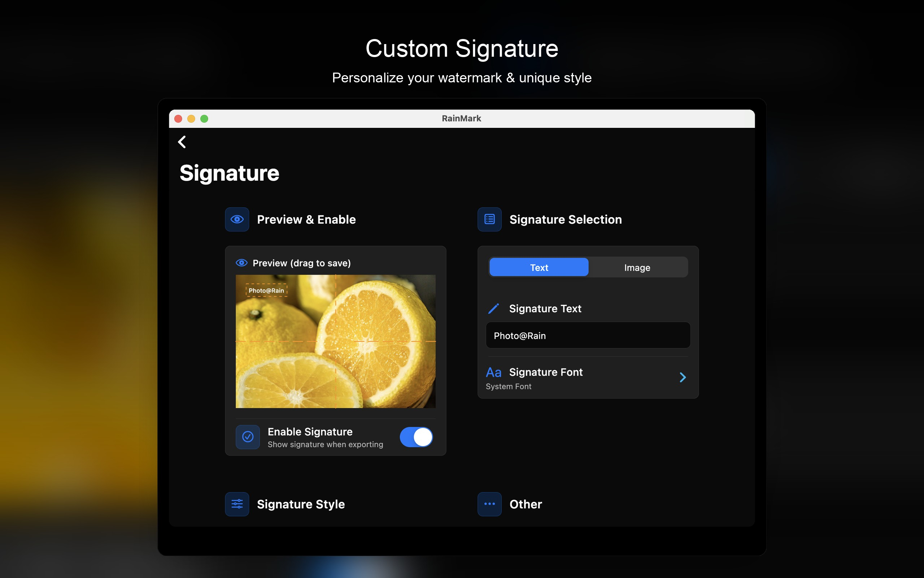This screenshot has height=578, width=924.
Task: Click the Signature Font label
Action: 546,372
